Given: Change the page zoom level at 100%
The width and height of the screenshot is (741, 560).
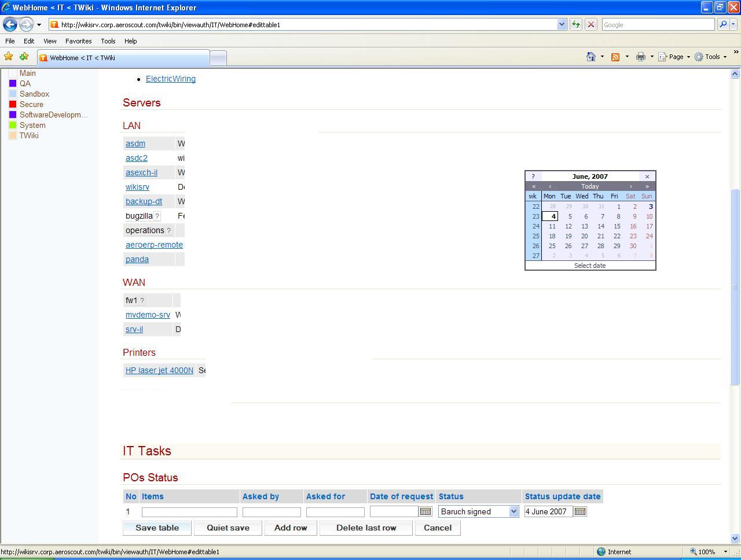Looking at the screenshot, I should click(709, 552).
